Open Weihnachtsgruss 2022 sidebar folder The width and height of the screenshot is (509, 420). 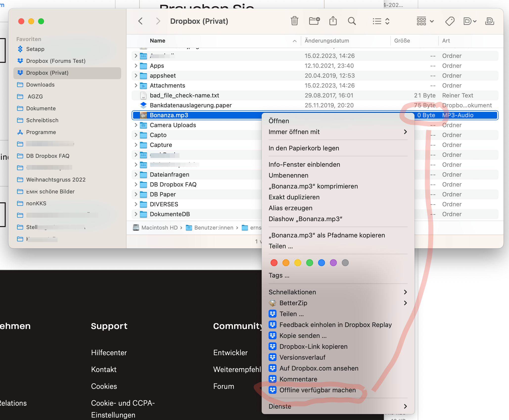coord(67,180)
